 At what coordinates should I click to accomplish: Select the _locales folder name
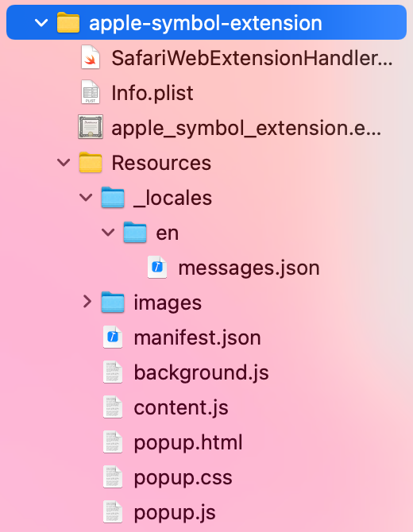click(x=172, y=199)
